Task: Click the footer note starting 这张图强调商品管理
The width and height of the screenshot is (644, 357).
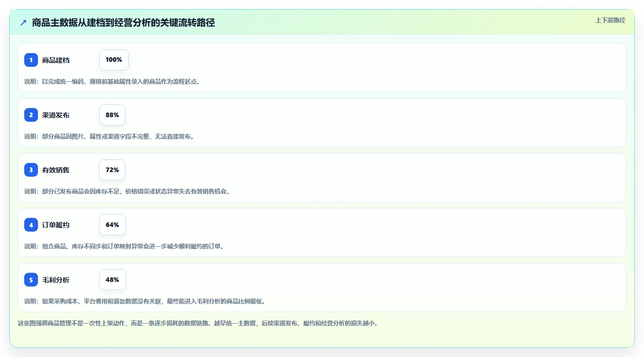Action: [198, 323]
